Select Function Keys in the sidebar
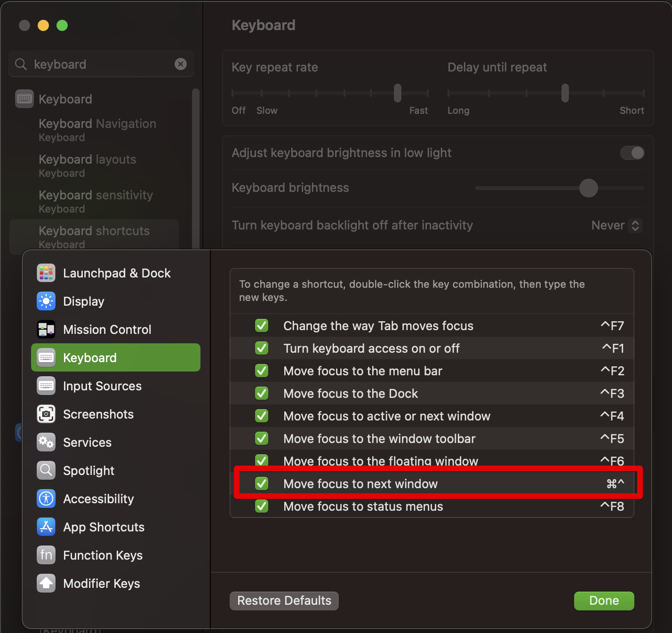The width and height of the screenshot is (672, 633). point(103,555)
